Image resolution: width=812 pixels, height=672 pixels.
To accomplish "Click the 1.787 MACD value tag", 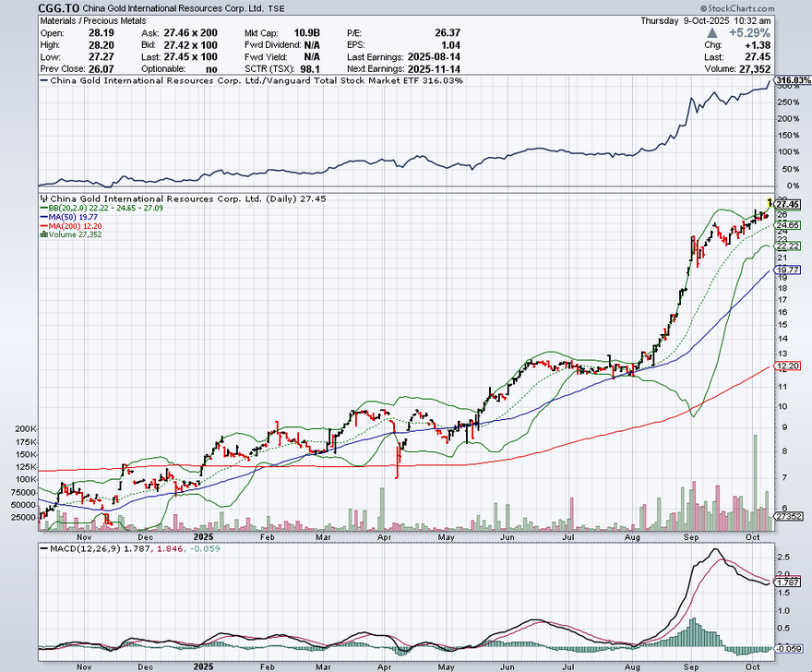I will [787, 582].
